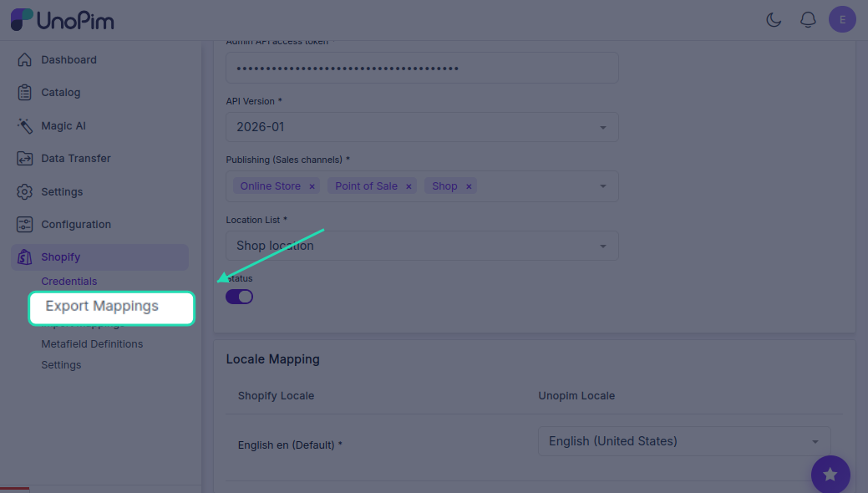Click the star floating action button
The height and width of the screenshot is (493, 868).
pyautogui.click(x=830, y=474)
